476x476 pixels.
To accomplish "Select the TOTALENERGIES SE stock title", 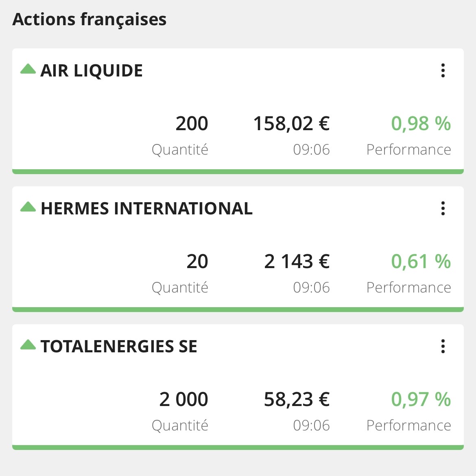I will click(x=119, y=347).
